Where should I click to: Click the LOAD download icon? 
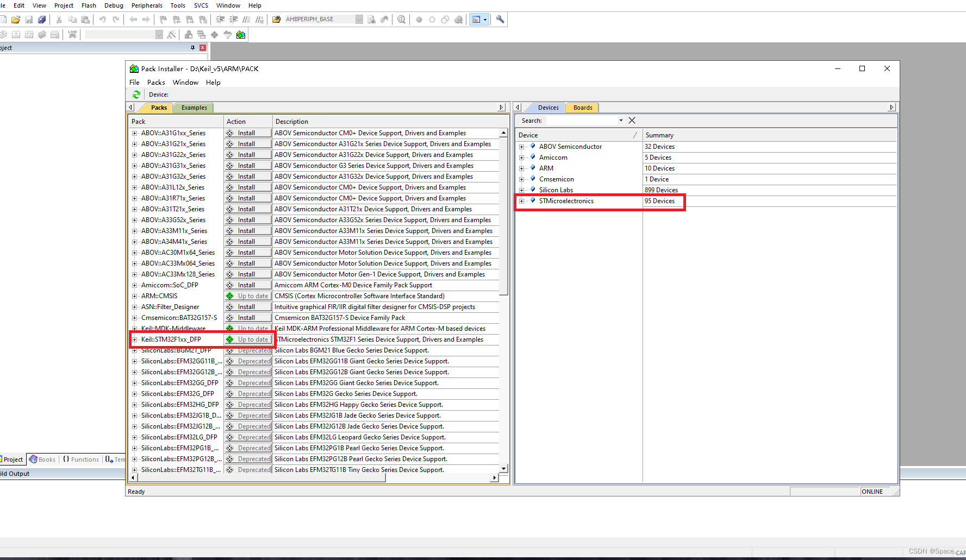[72, 34]
